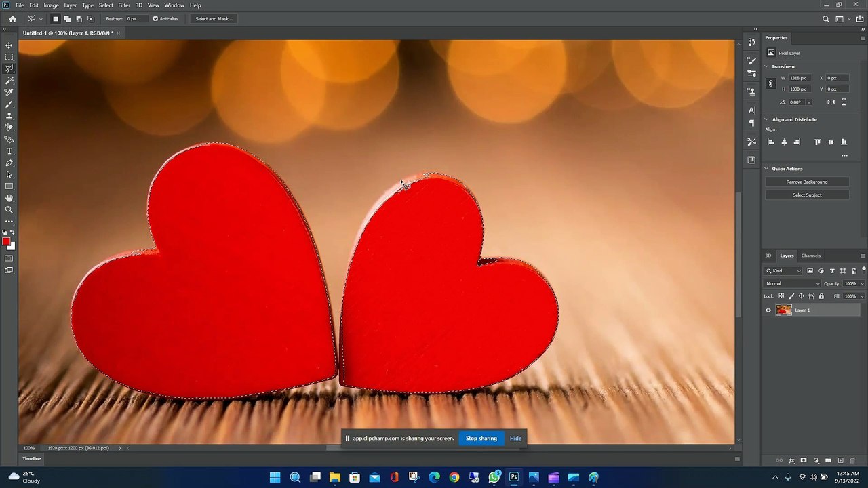Create a new layer

841,460
